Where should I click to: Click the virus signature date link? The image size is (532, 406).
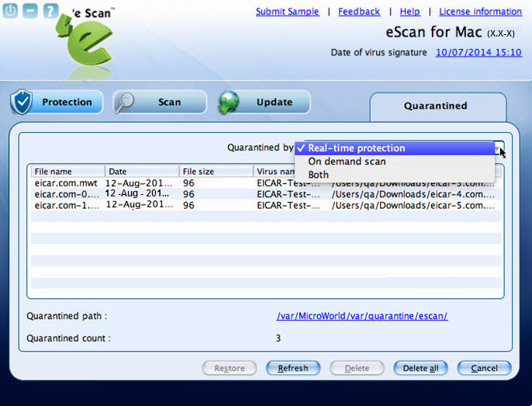point(478,52)
